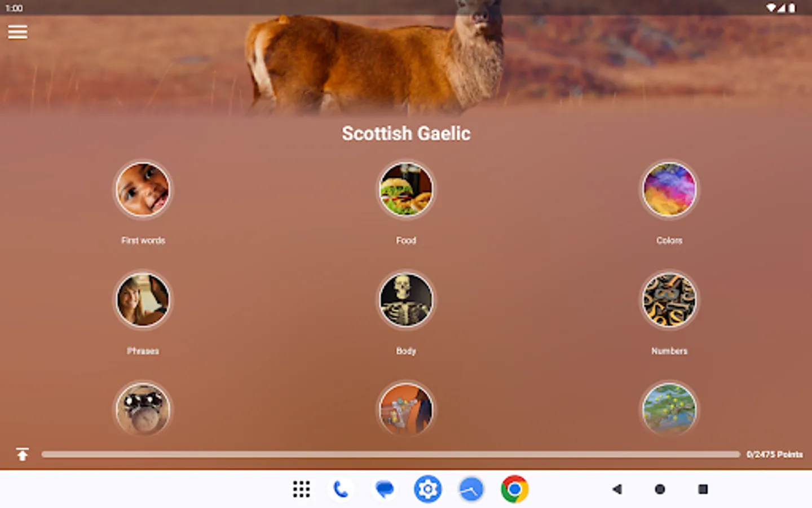812x508 pixels.
Task: Open the Colors category
Action: (x=669, y=190)
